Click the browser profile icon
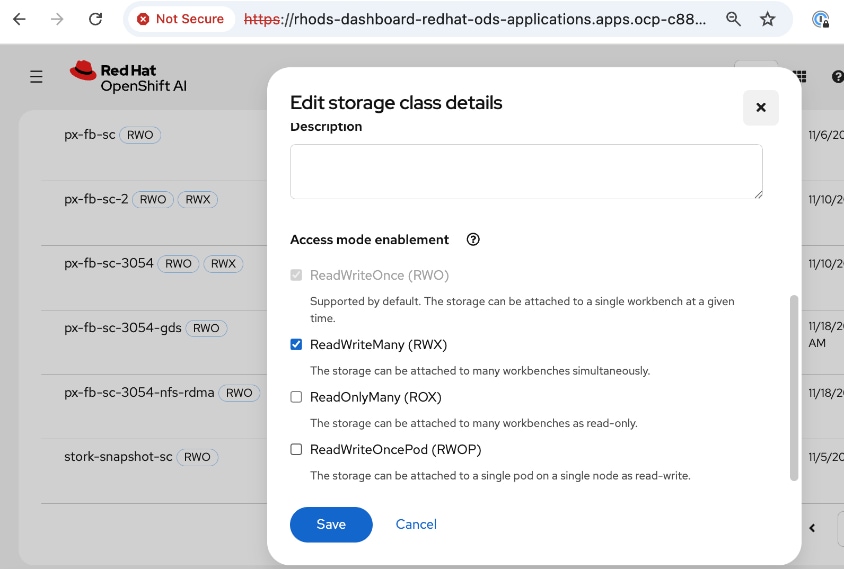844x569 pixels. click(x=820, y=19)
